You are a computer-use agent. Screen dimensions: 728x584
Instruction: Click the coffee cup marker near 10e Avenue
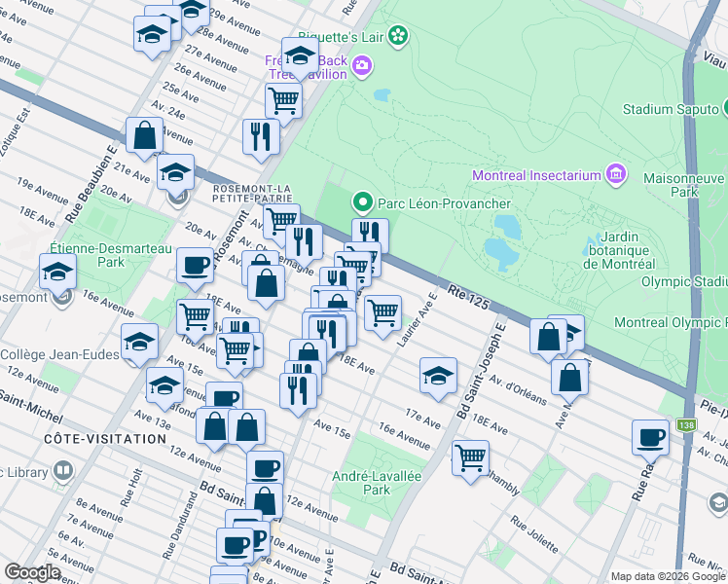235,546
